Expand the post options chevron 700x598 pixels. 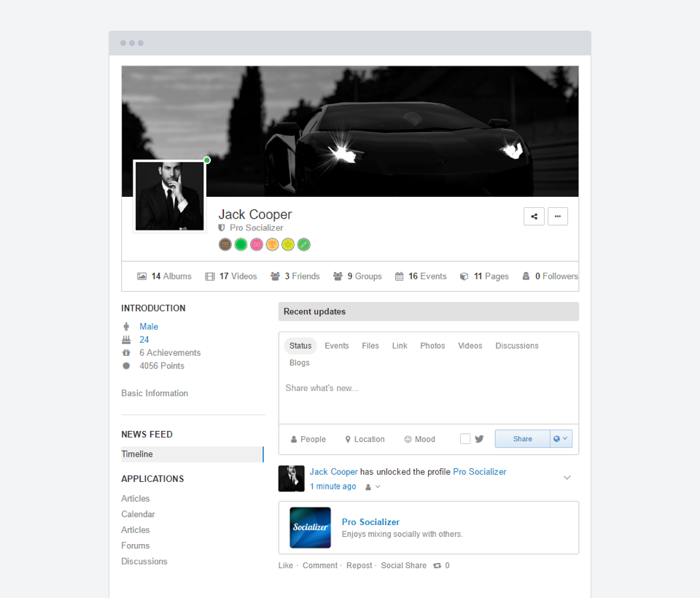click(x=567, y=478)
